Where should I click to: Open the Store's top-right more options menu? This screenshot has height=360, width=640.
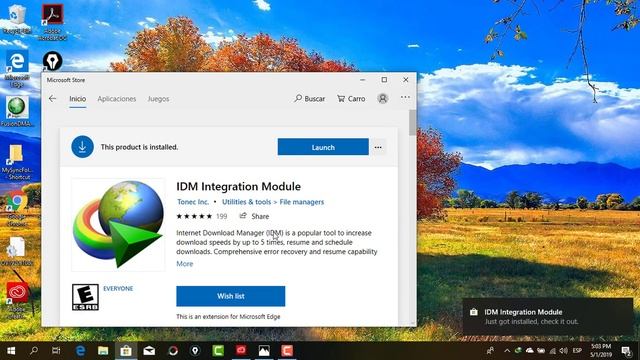click(x=405, y=98)
